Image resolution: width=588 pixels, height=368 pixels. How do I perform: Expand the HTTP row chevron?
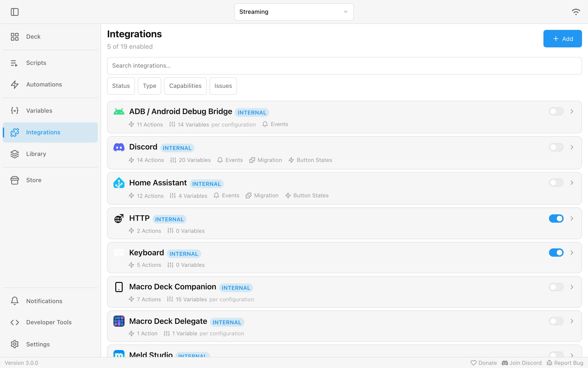pyautogui.click(x=572, y=218)
